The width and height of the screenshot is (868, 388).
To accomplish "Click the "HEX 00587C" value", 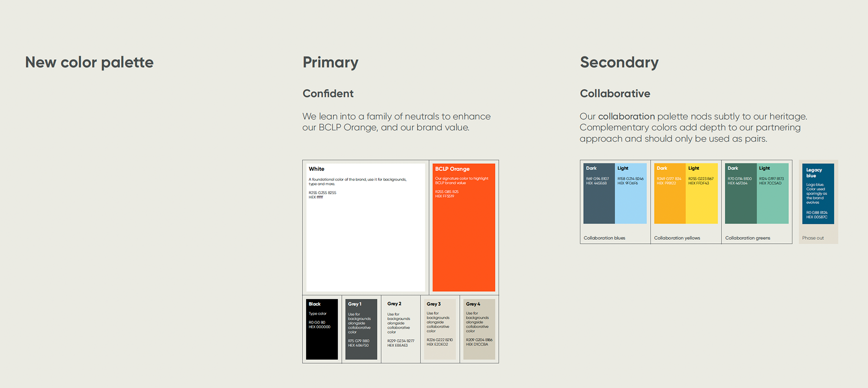I will (817, 217).
